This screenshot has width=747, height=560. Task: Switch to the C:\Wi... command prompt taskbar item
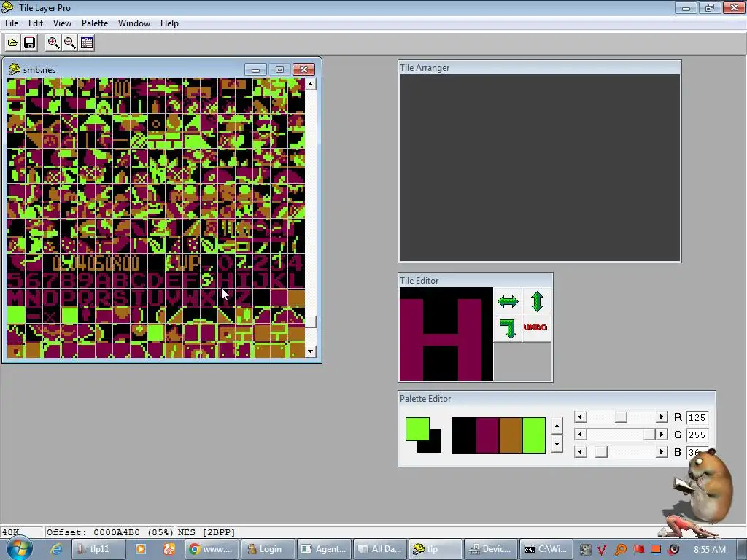(546, 549)
